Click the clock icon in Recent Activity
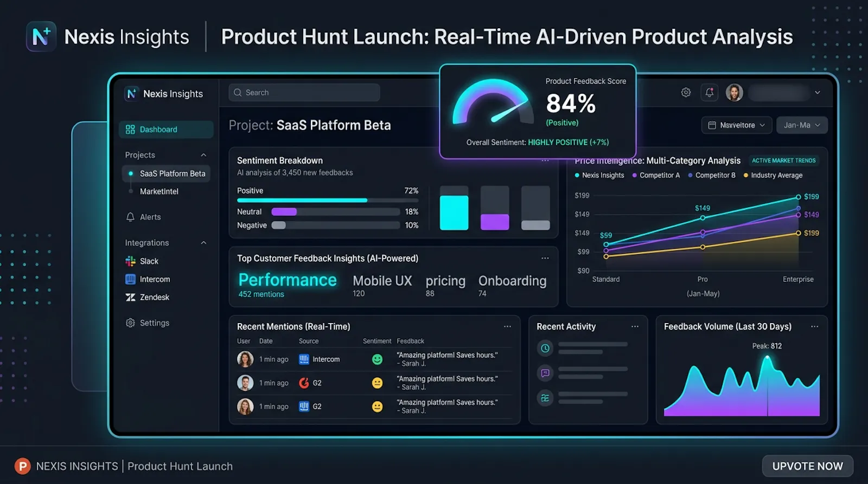This screenshot has width=868, height=484. pyautogui.click(x=545, y=348)
